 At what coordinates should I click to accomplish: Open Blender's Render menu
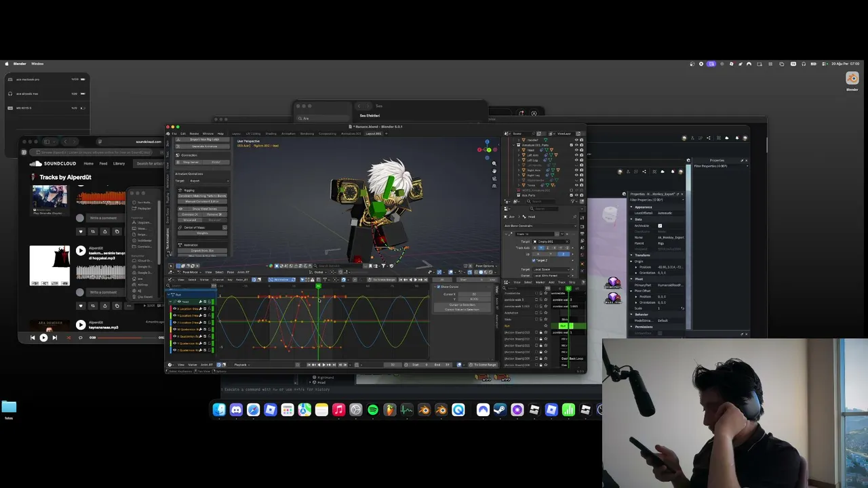194,134
